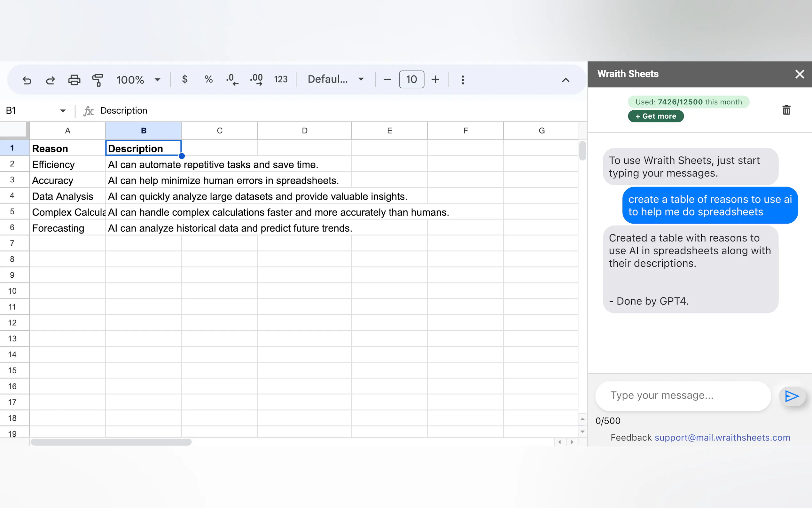Expand the B1 name box dropdown
Image resolution: width=812 pixels, height=508 pixels.
62,111
